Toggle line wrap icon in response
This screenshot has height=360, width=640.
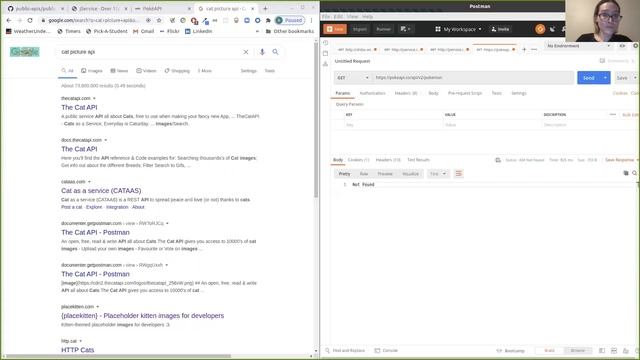click(458, 174)
